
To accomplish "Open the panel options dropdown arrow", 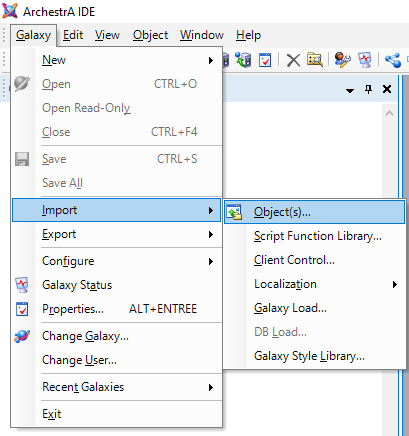I will 350,91.
